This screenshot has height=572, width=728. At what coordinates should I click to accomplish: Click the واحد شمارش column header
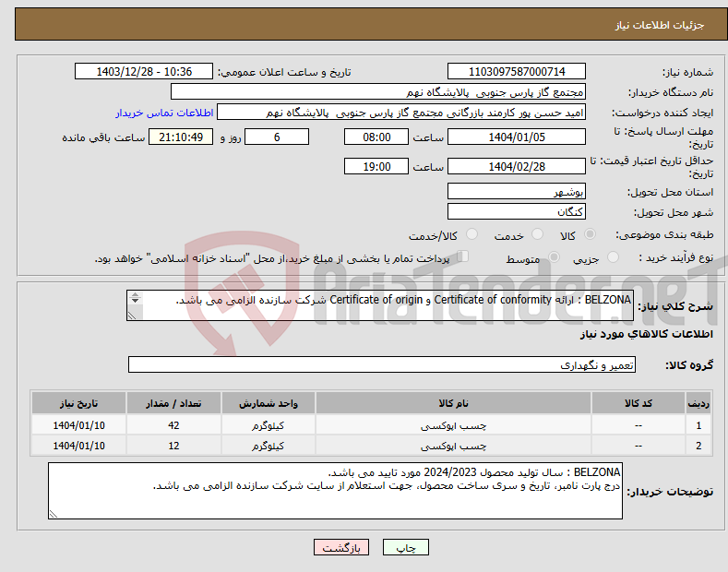268,403
